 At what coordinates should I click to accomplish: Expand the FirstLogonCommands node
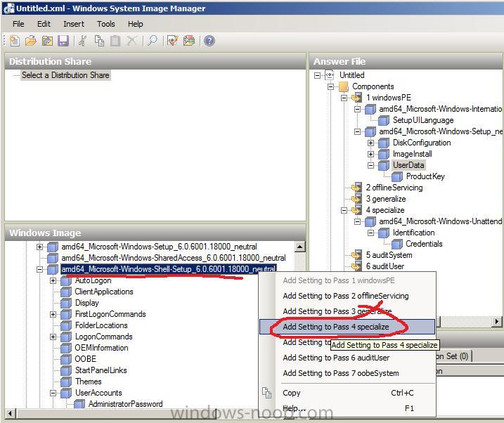point(53,315)
